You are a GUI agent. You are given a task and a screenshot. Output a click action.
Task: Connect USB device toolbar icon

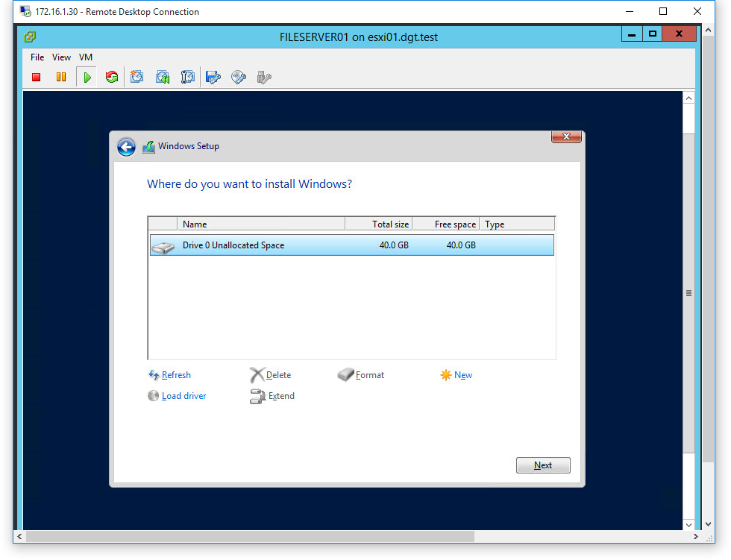pyautogui.click(x=264, y=77)
